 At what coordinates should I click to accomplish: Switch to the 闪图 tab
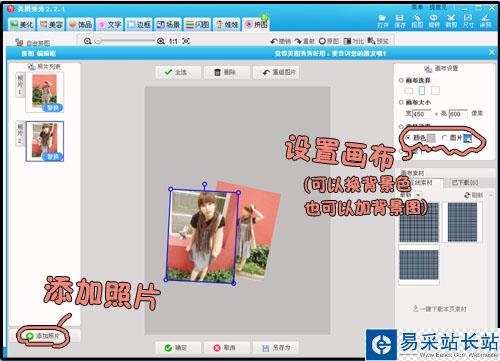coord(197,24)
